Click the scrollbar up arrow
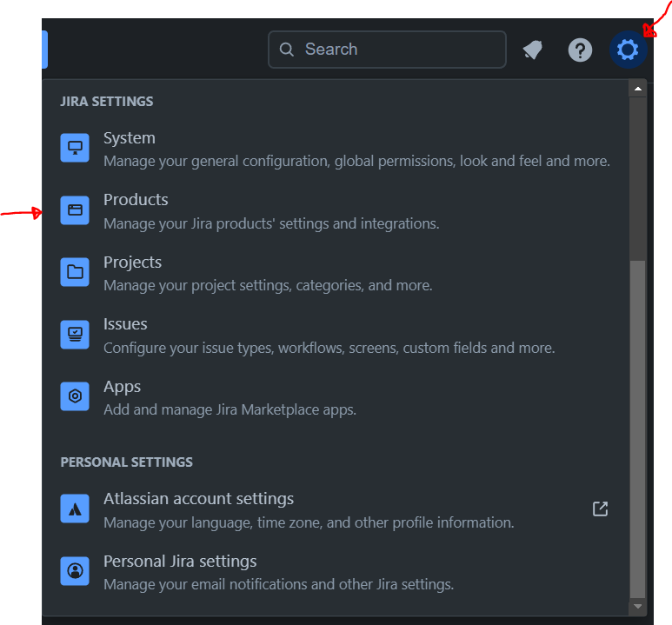672x625 pixels. (638, 89)
